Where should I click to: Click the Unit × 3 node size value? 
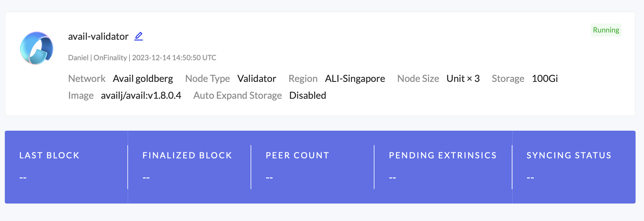pos(463,79)
